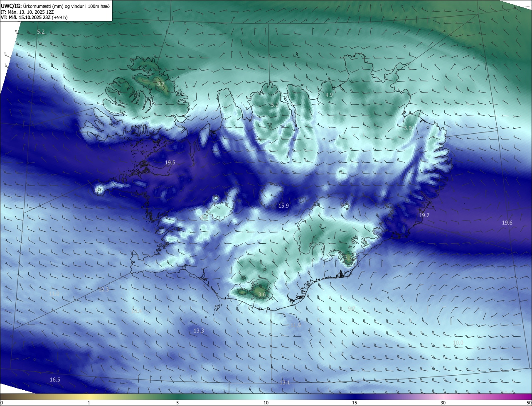Click the 3.7 value over the Westfjords
532x406 pixels.
(161, 84)
